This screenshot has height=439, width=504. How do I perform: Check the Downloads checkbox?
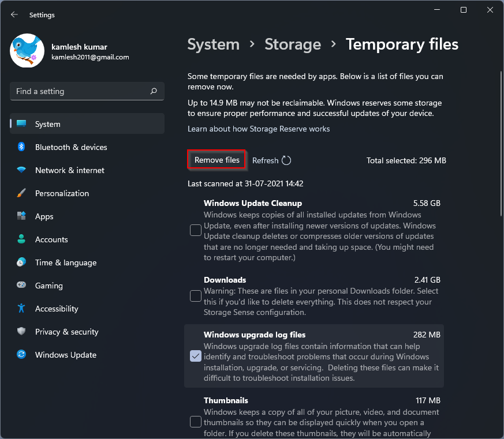pyautogui.click(x=196, y=296)
